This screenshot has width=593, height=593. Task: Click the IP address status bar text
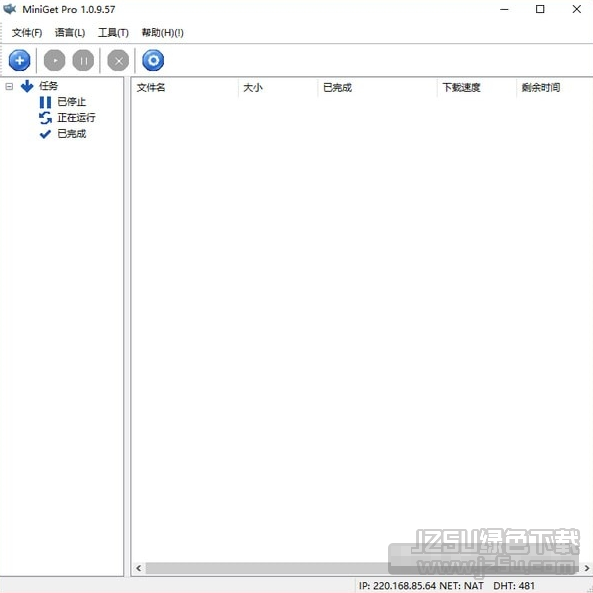397,586
